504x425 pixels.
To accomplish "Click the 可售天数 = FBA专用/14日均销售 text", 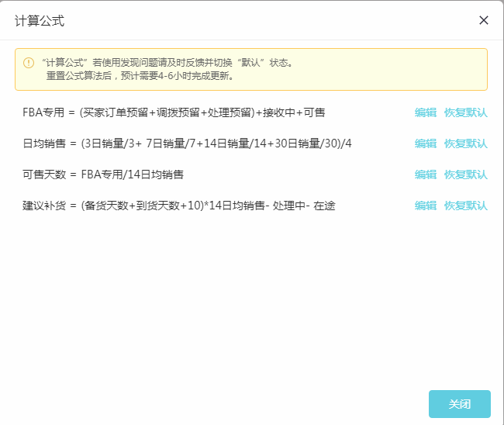I will pyautogui.click(x=103, y=174).
